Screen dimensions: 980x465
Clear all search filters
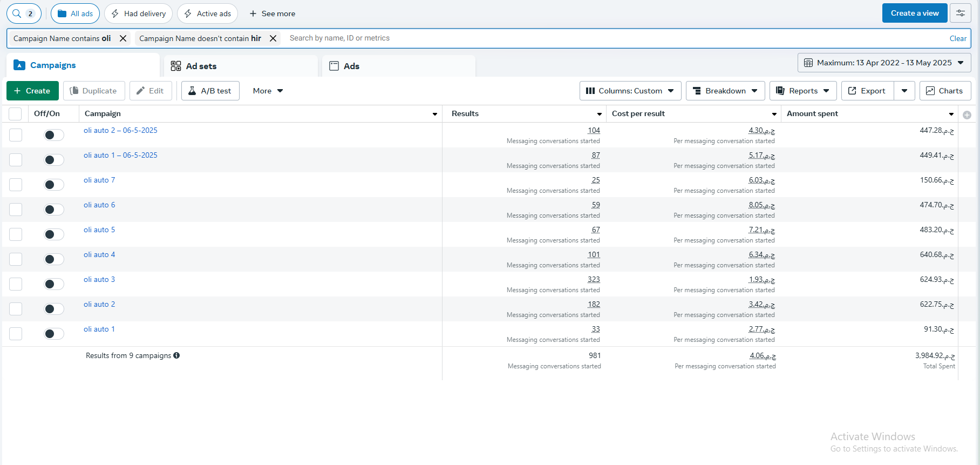[x=958, y=38]
